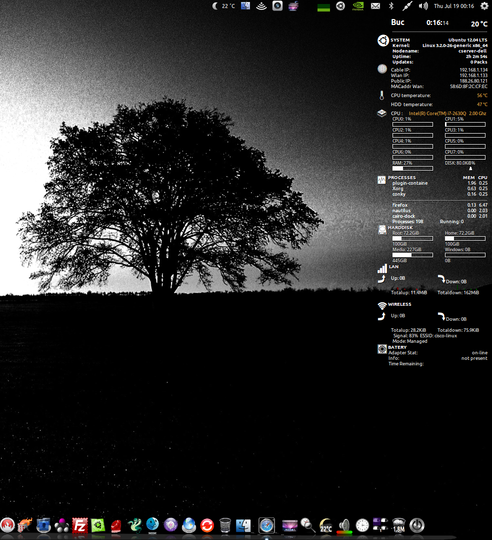Image resolution: width=492 pixels, height=540 pixels.
Task: Launch the purple round icon in the dock
Action: tap(170, 525)
